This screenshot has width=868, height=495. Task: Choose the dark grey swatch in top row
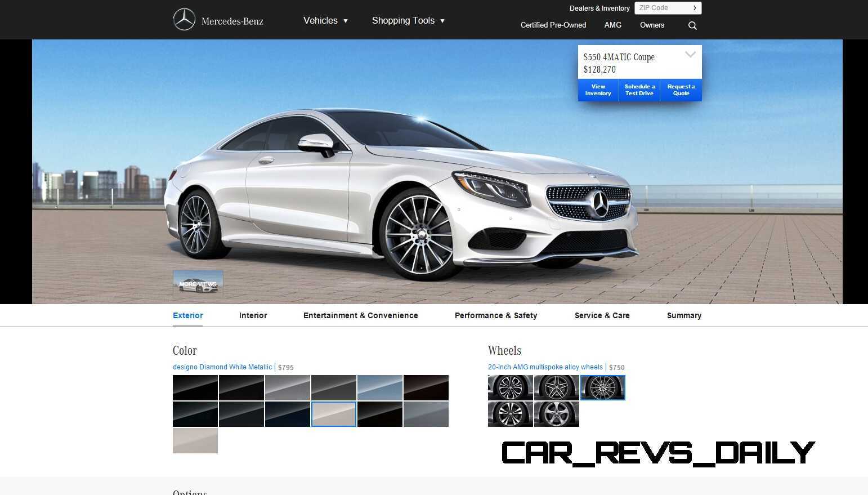[334, 388]
